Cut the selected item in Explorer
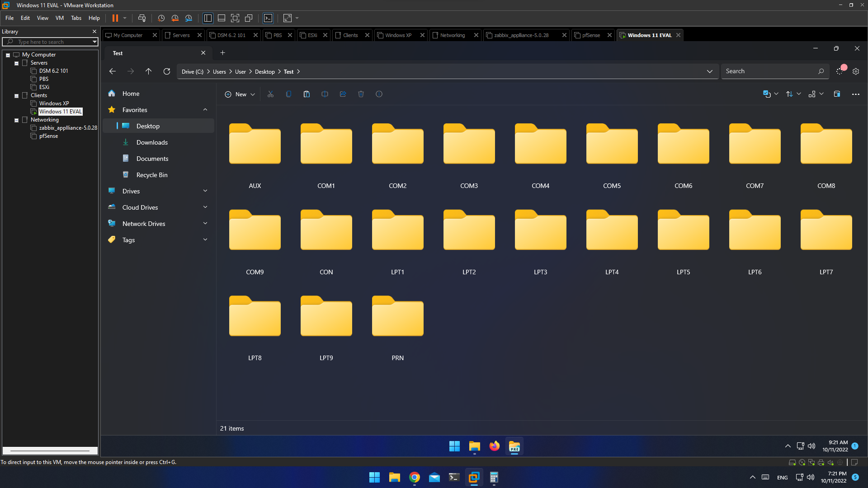This screenshot has height=488, width=868. [270, 94]
